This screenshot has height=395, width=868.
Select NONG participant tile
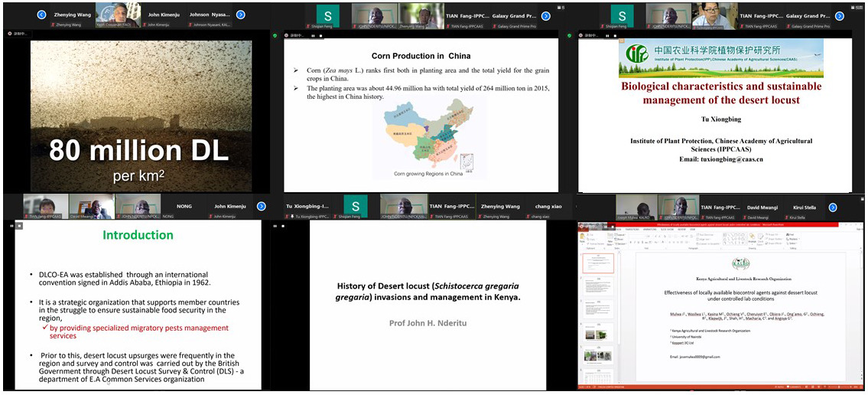pos(184,206)
